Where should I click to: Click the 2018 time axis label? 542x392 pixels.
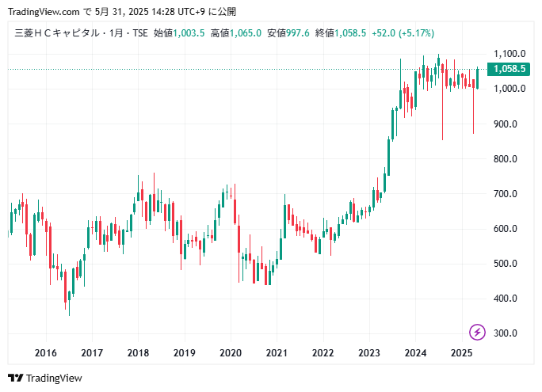coord(138,353)
